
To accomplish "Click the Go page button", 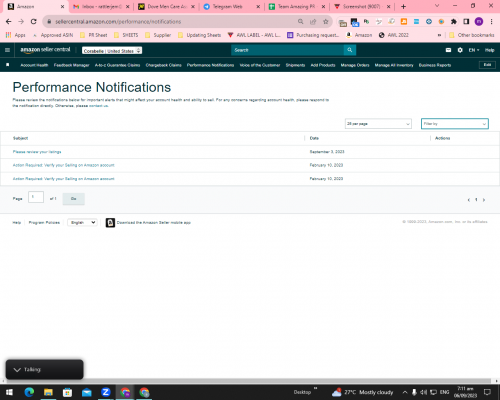I will pyautogui.click(x=74, y=199).
